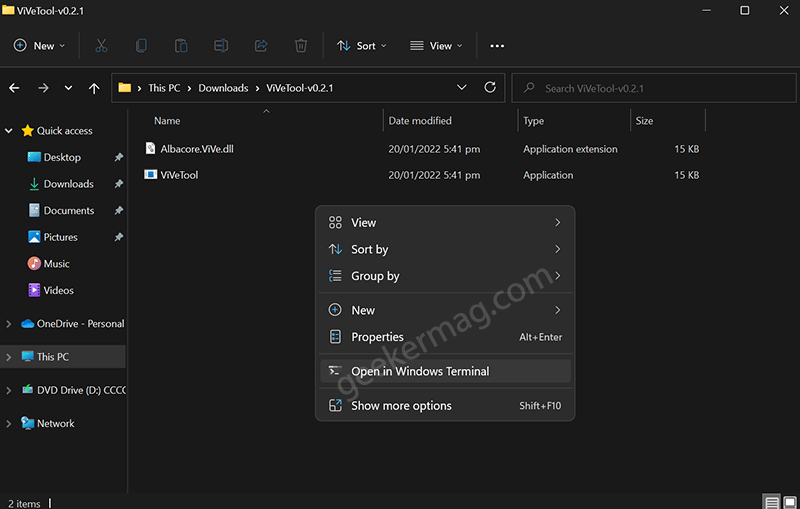Viewport: 800px width, 509px height.
Task: Sort by Size column header
Action: click(x=644, y=121)
